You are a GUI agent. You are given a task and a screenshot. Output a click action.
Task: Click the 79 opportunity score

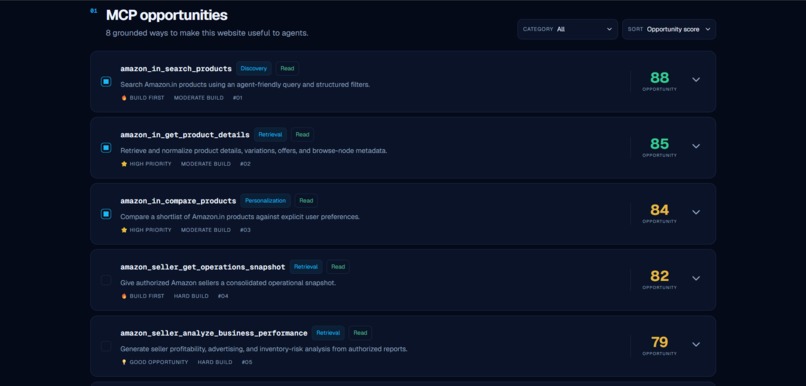660,342
